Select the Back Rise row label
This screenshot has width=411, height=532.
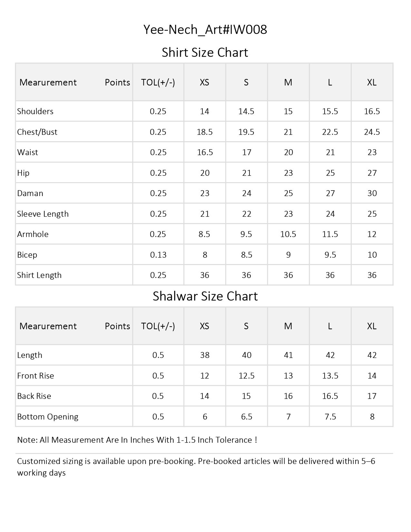pyautogui.click(x=34, y=396)
